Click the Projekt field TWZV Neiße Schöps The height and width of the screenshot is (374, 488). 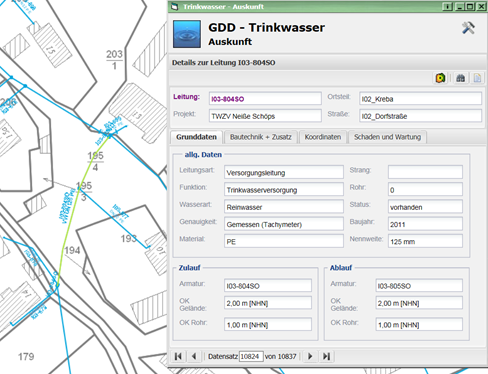265,116
